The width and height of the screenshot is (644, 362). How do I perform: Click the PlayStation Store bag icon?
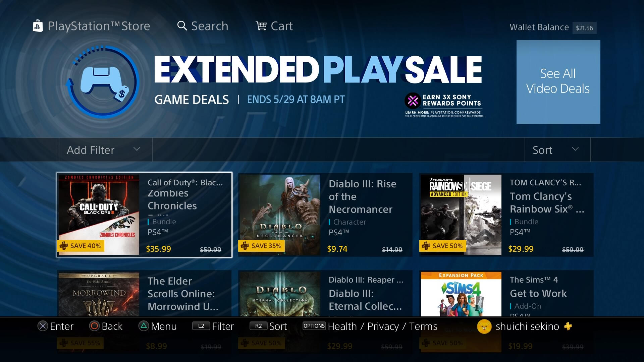point(38,26)
